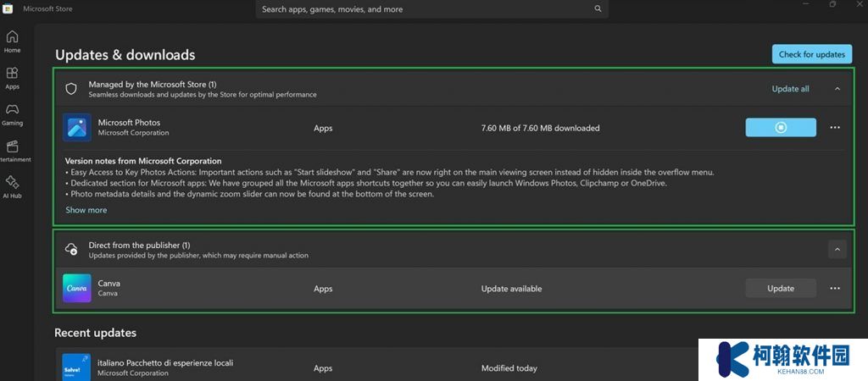The height and width of the screenshot is (381, 868).
Task: Go to Home in the sidebar
Action: click(x=12, y=42)
